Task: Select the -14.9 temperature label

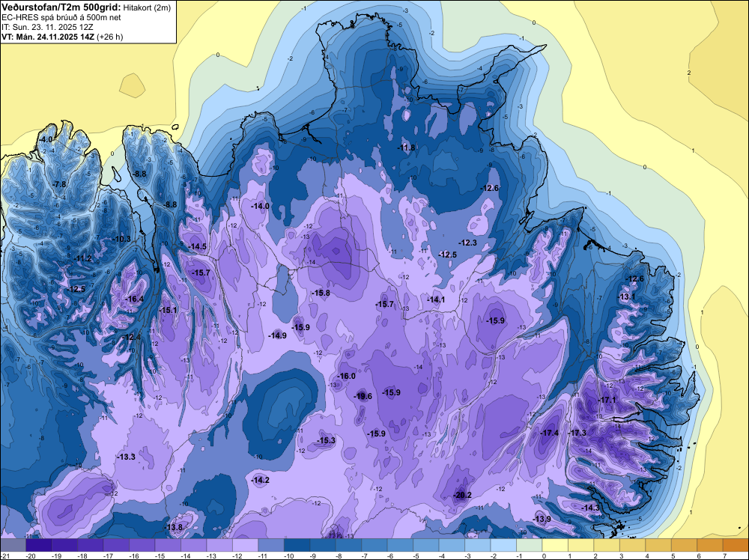Action: [277, 335]
